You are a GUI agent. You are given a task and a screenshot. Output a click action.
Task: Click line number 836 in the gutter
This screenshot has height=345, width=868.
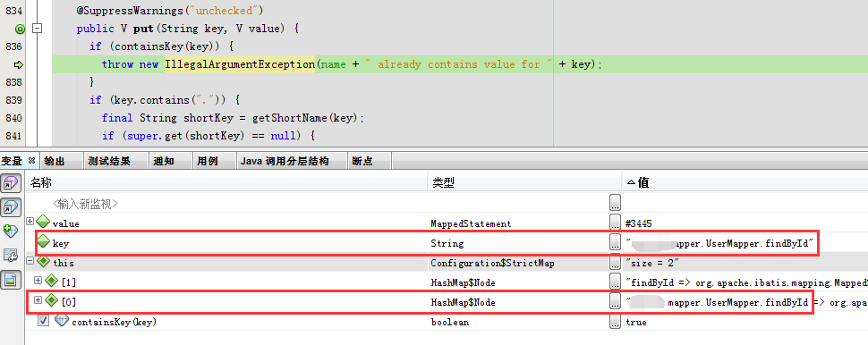[x=13, y=46]
